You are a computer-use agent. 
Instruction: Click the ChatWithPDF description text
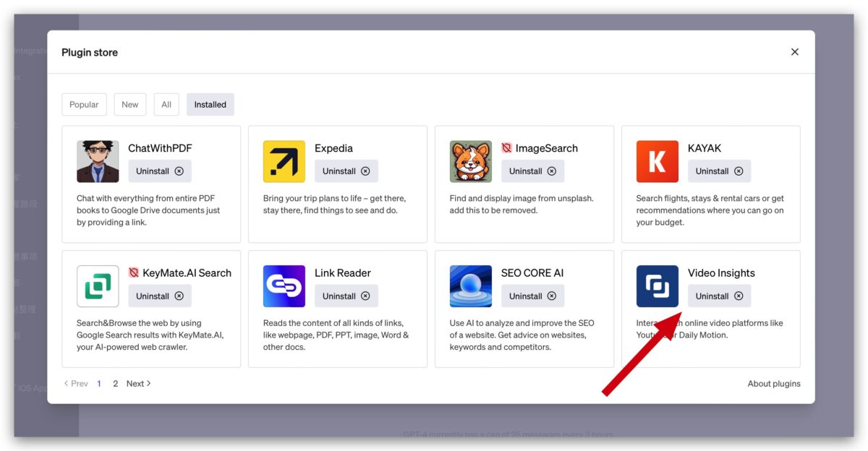click(x=148, y=210)
